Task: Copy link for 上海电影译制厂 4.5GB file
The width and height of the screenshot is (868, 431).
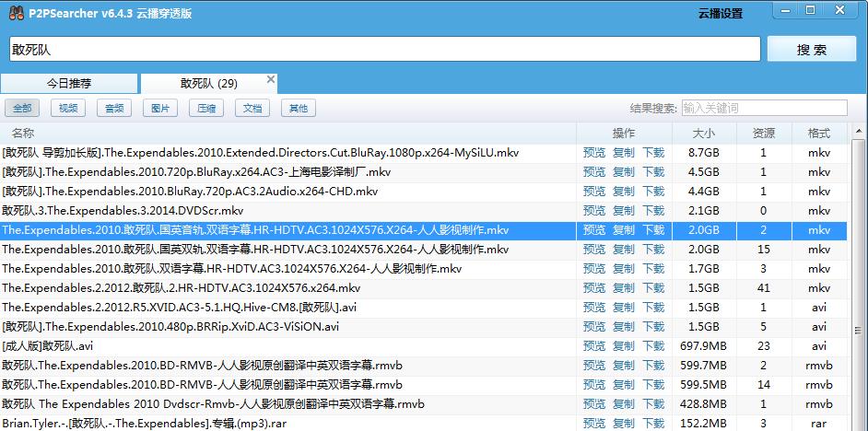Action: click(x=624, y=172)
